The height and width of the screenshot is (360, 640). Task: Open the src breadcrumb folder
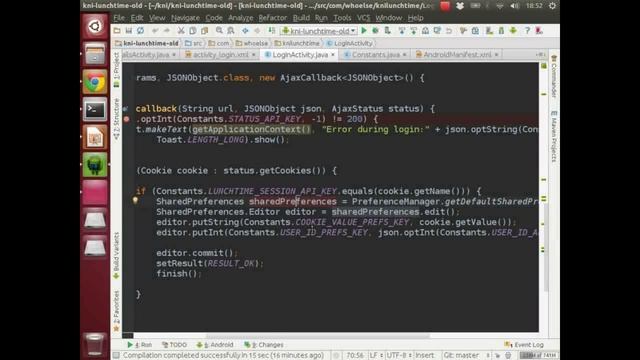click(x=193, y=43)
